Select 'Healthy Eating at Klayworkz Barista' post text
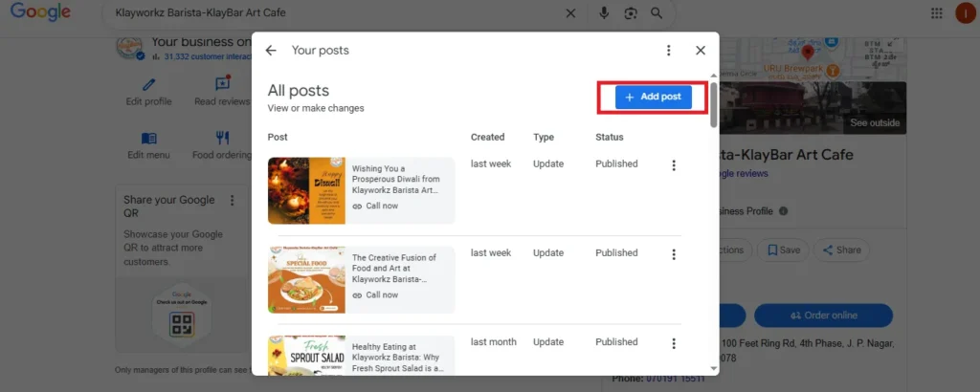Screen dimensions: 980x392 pyautogui.click(x=398, y=358)
